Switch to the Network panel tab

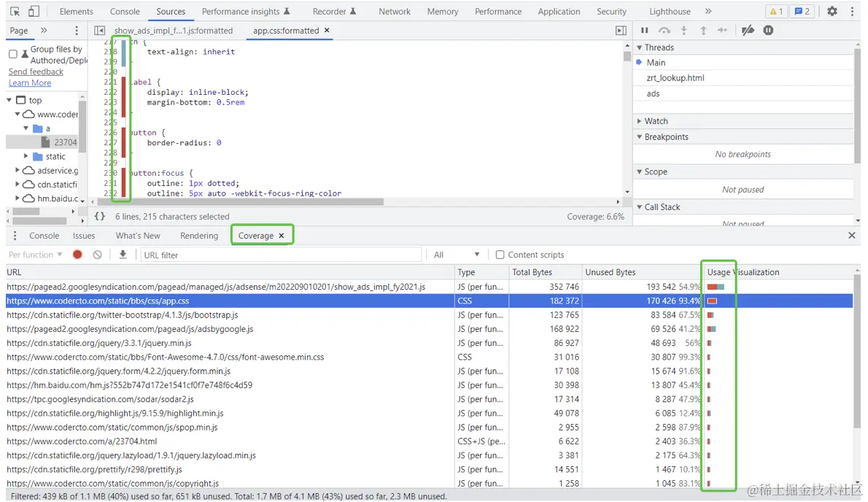(395, 11)
